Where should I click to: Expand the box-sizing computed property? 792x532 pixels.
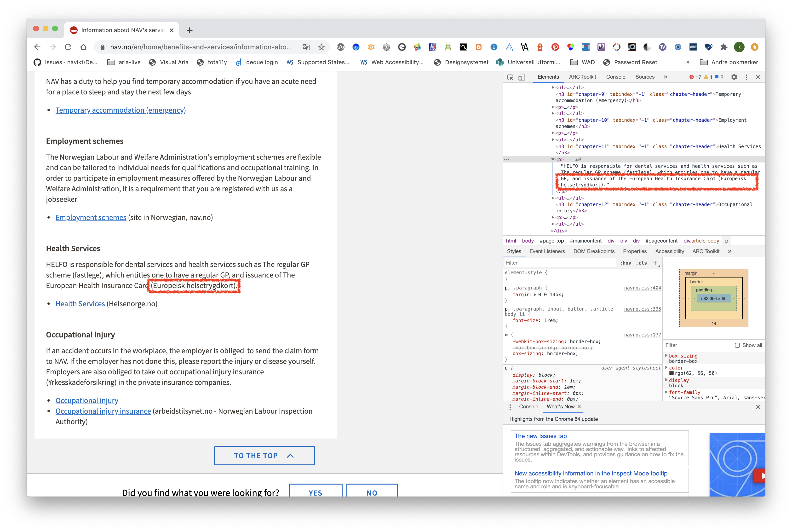click(666, 356)
